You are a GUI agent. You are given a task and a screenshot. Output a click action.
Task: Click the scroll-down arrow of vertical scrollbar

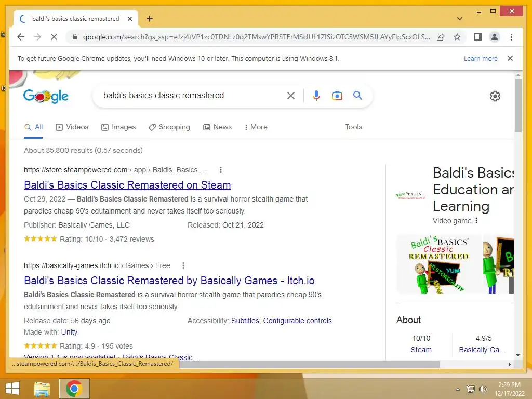tap(518, 355)
